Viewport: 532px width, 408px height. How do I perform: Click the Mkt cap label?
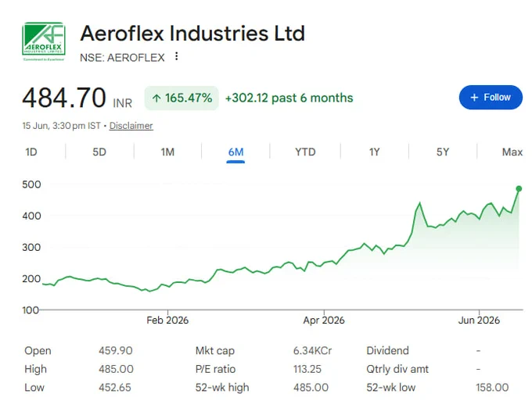215,351
